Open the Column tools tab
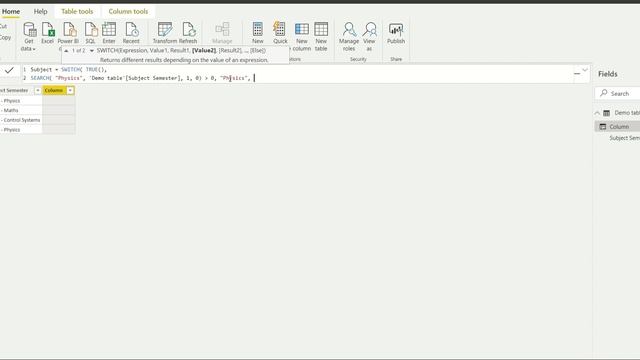This screenshot has height=360, width=640. [x=128, y=11]
